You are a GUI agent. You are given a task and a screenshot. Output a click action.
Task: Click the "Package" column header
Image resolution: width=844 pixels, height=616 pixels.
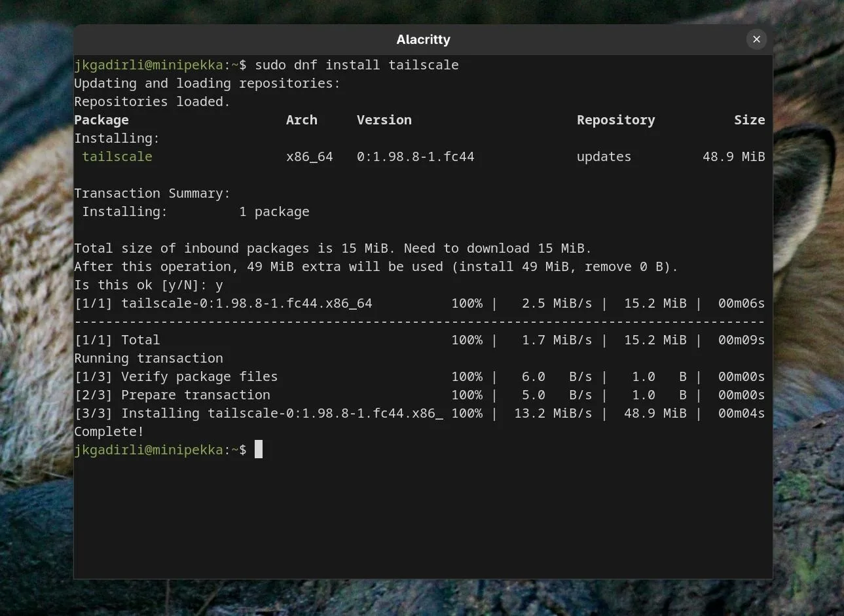pos(101,120)
